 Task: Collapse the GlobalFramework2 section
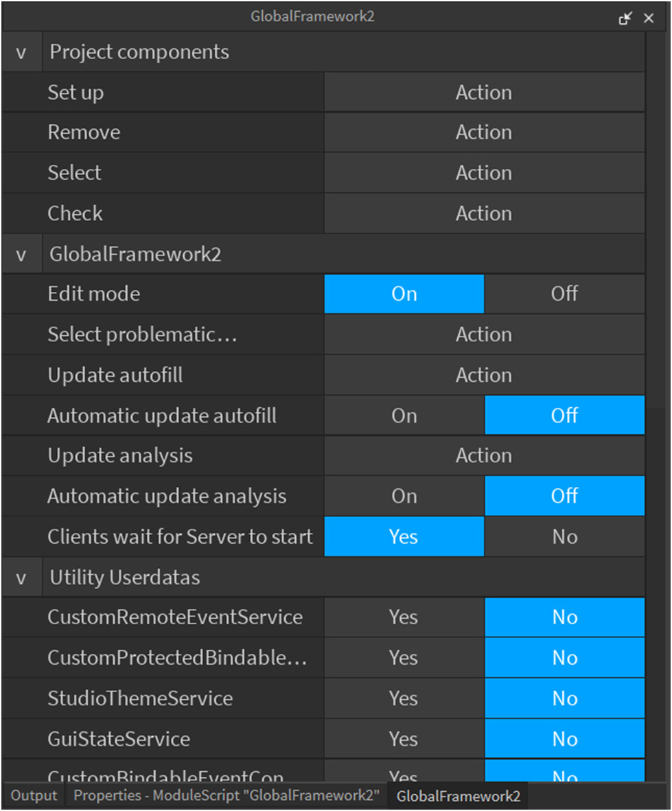pyautogui.click(x=21, y=255)
